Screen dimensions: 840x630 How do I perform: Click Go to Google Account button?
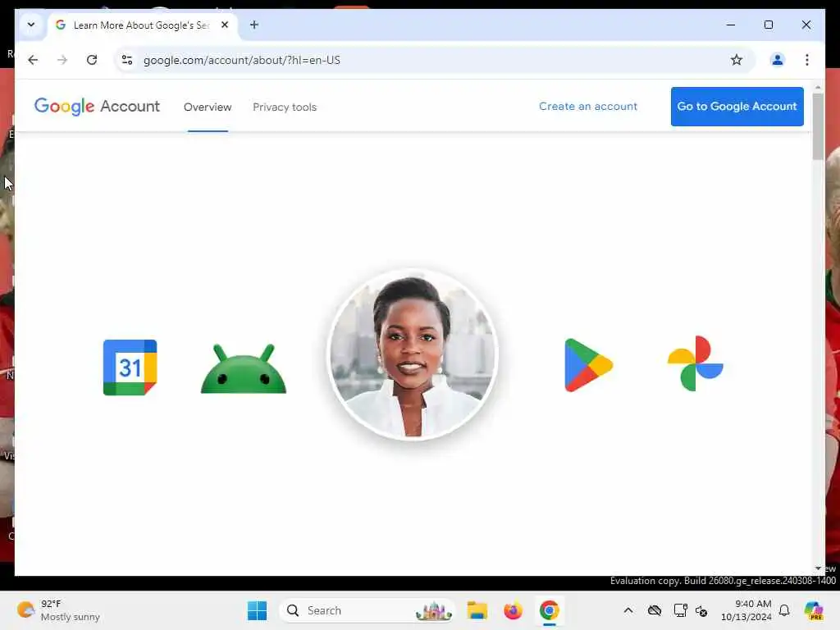point(737,107)
